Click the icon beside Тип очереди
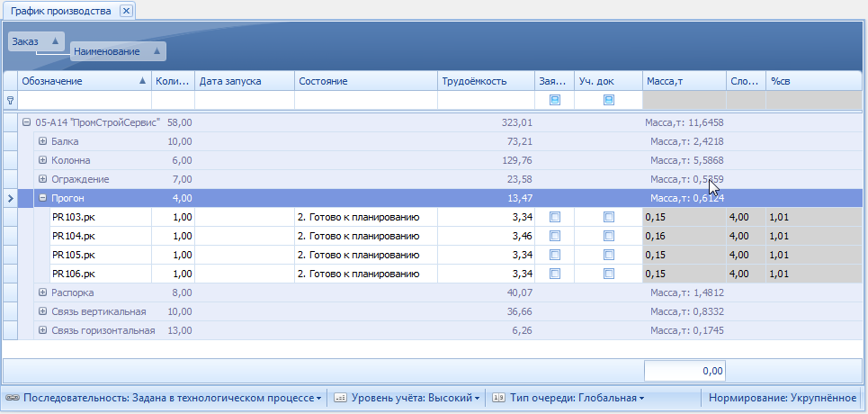This screenshot has height=414, width=868. tap(499, 398)
